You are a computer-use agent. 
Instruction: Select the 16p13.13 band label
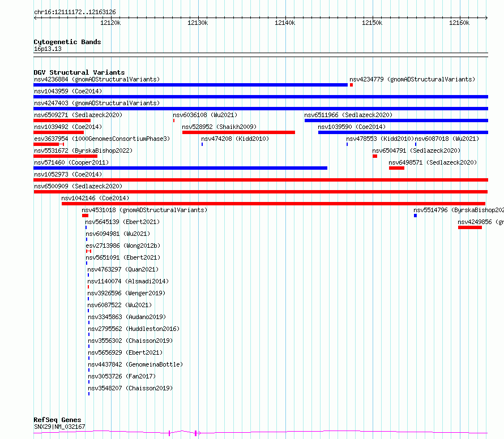point(48,49)
